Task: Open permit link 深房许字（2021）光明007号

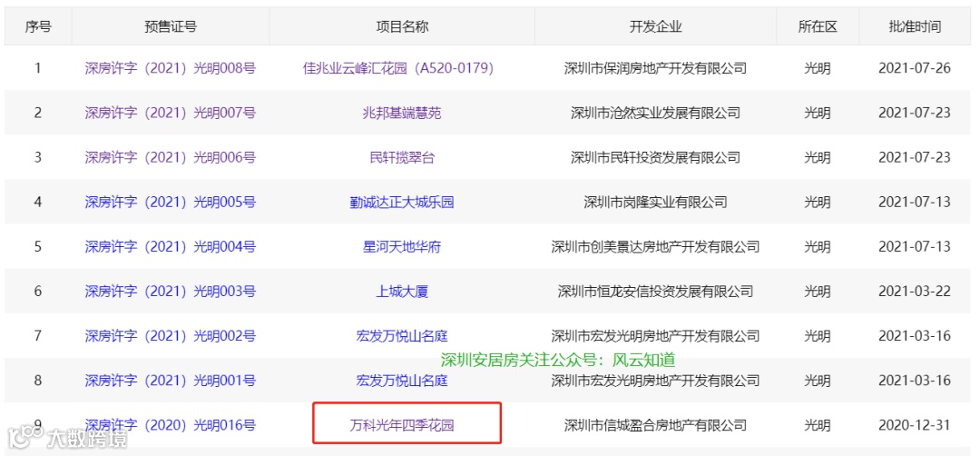Action: 170,113
